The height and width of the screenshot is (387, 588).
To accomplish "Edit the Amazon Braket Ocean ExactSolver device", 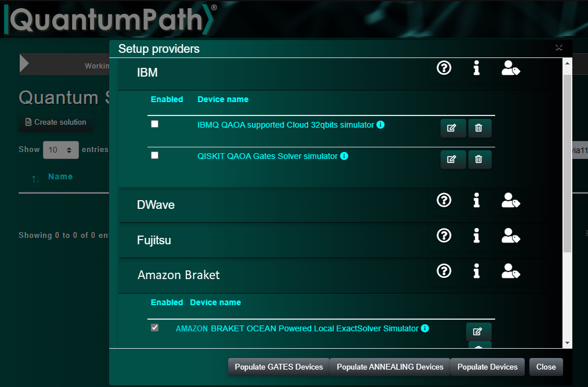I will (478, 331).
